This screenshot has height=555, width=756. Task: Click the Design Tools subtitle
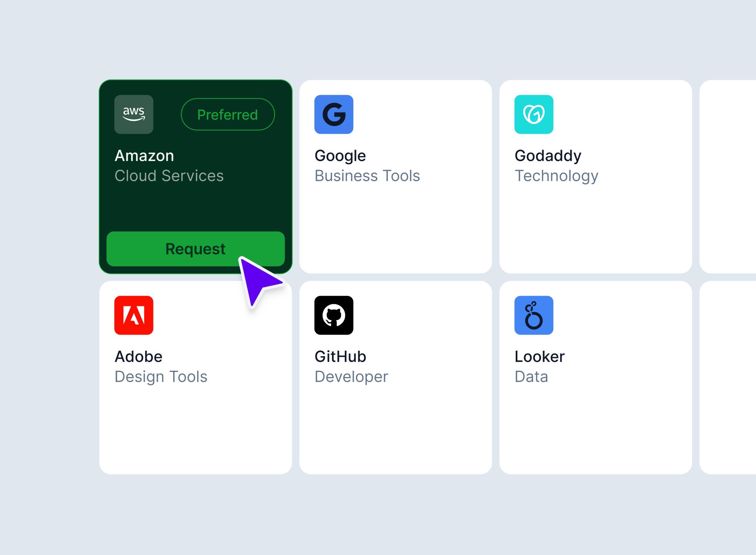pyautogui.click(x=161, y=377)
